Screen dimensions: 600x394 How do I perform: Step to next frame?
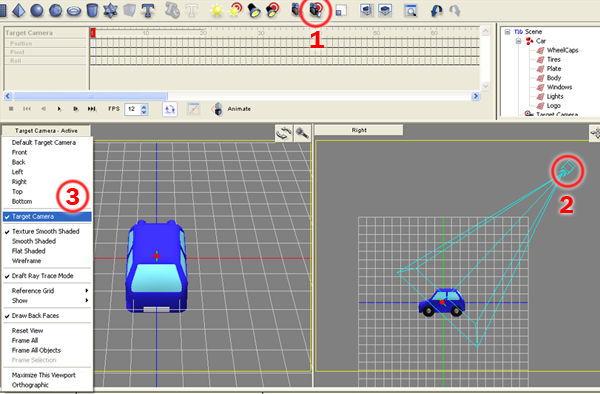tap(75, 109)
